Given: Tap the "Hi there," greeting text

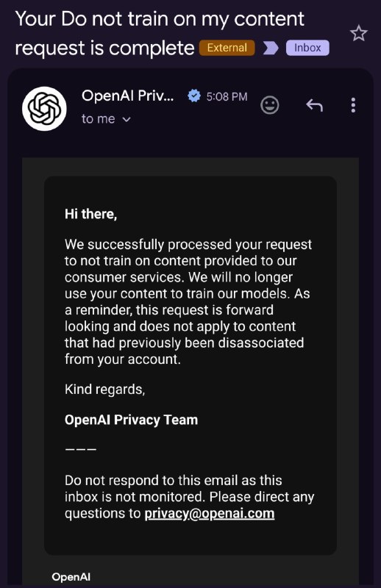Looking at the screenshot, I should coord(91,214).
